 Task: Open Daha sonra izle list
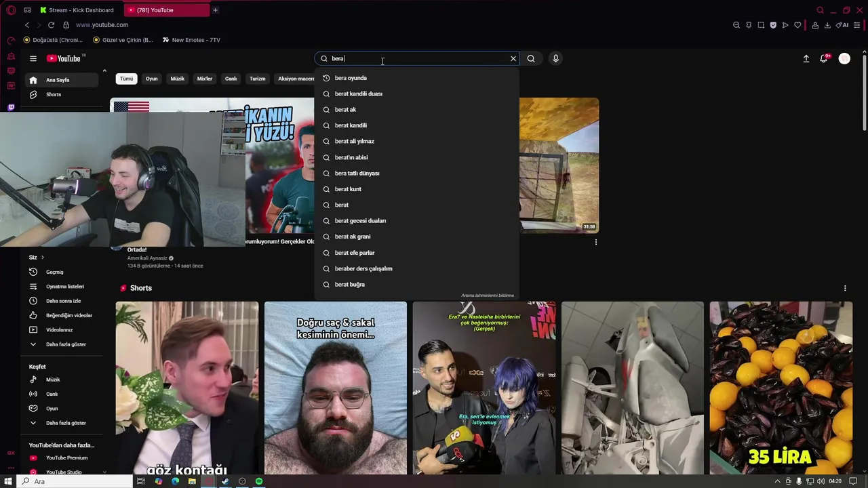coord(62,301)
